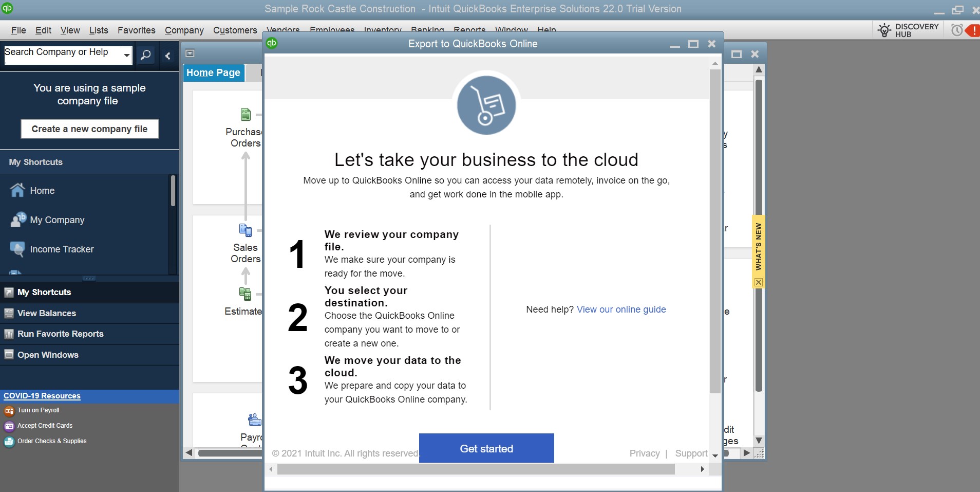Open the What's New side tab

759,247
